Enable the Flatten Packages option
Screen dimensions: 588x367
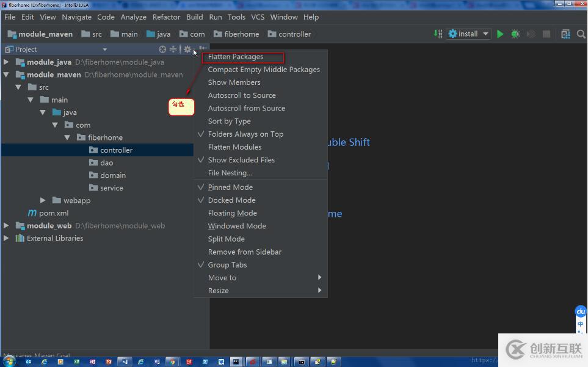[236, 57]
